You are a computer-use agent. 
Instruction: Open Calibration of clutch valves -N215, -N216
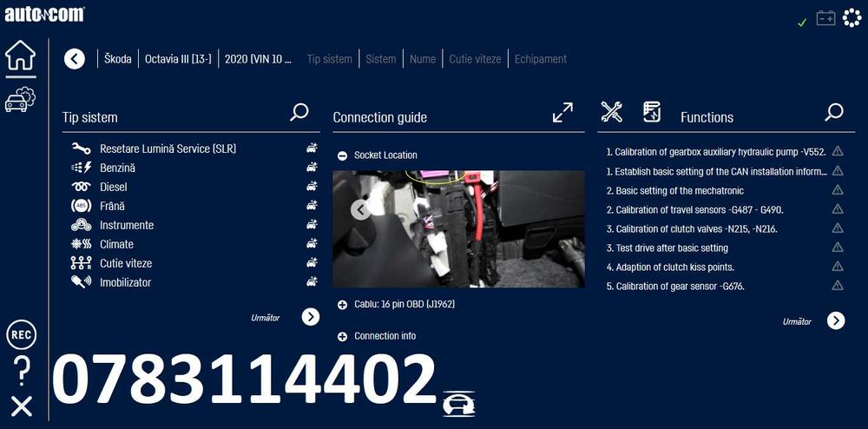[692, 228]
